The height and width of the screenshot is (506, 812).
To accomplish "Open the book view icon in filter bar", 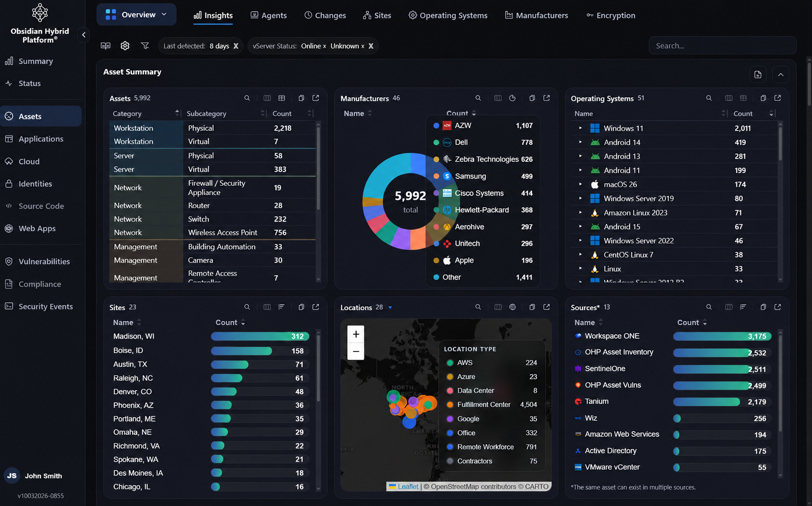I will pos(105,46).
